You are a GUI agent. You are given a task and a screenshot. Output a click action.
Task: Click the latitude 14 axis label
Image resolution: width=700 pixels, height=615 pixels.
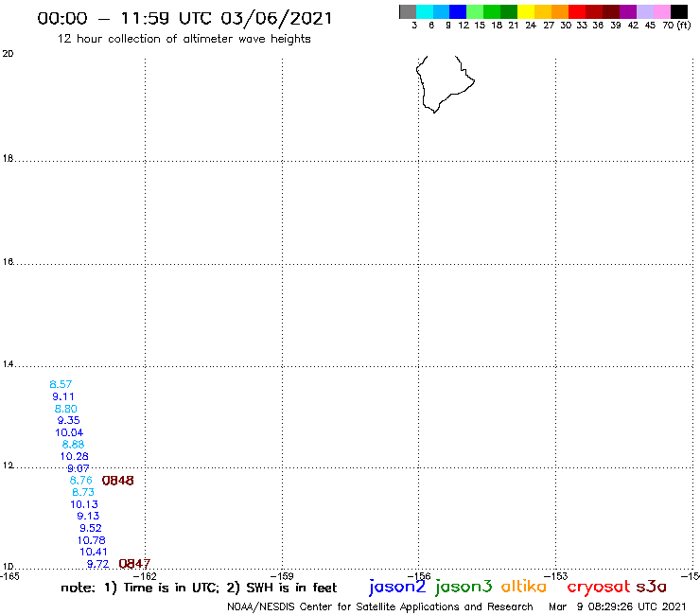click(8, 364)
